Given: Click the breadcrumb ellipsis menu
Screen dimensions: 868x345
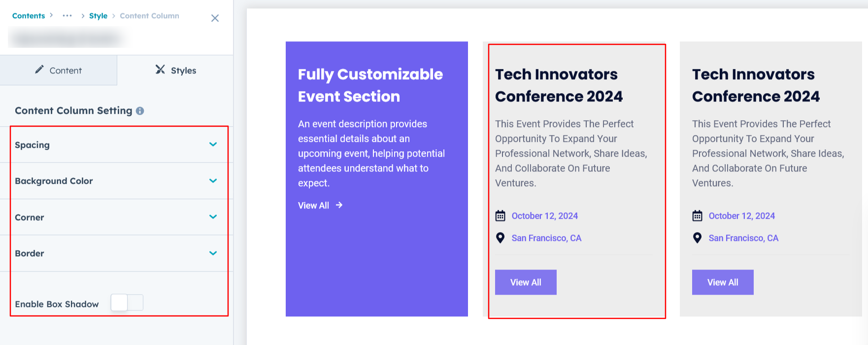Looking at the screenshot, I should [x=67, y=16].
